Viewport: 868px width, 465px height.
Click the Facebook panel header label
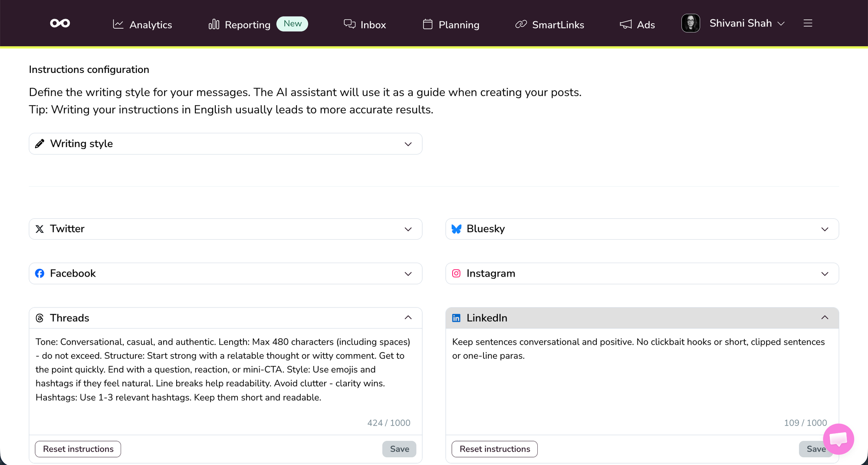tap(73, 274)
